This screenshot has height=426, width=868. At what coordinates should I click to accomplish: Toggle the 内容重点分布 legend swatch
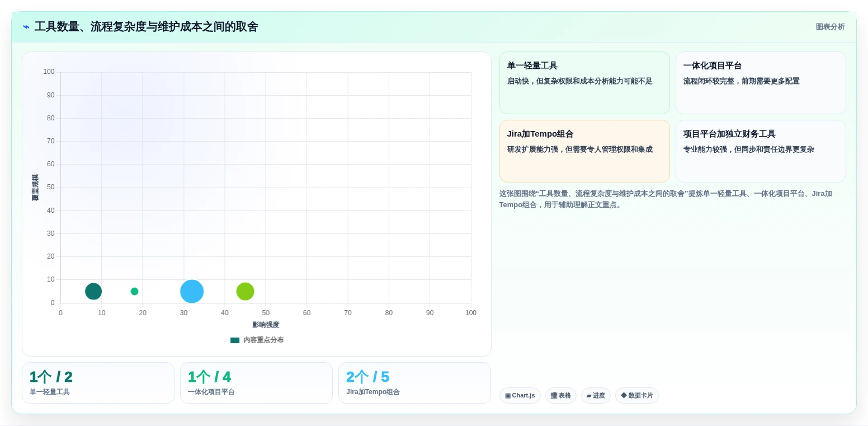[235, 340]
